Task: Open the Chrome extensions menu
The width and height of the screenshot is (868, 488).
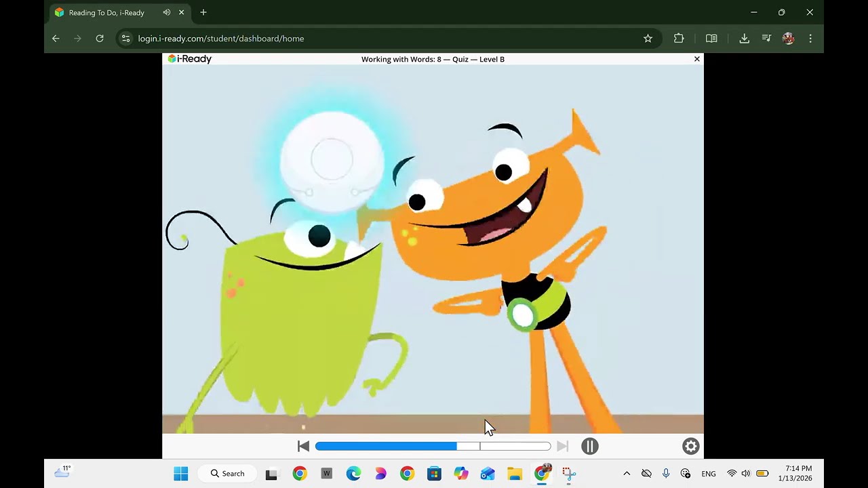Action: [679, 39]
